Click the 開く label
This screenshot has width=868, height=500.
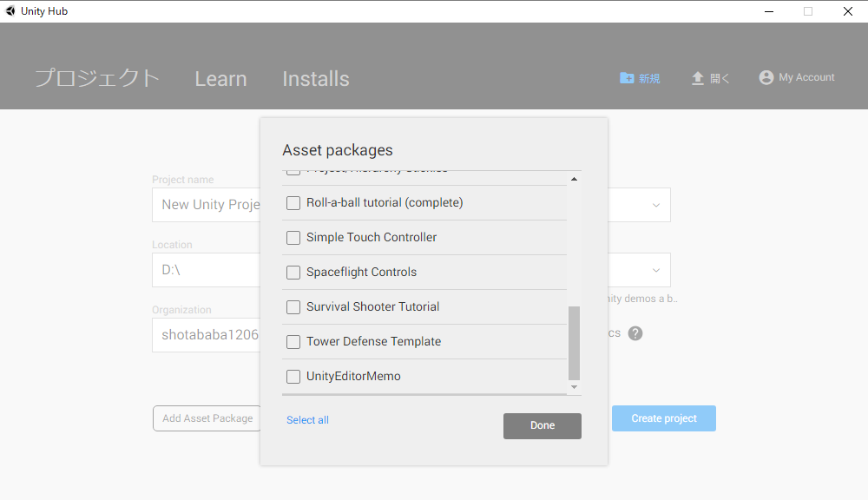point(720,79)
